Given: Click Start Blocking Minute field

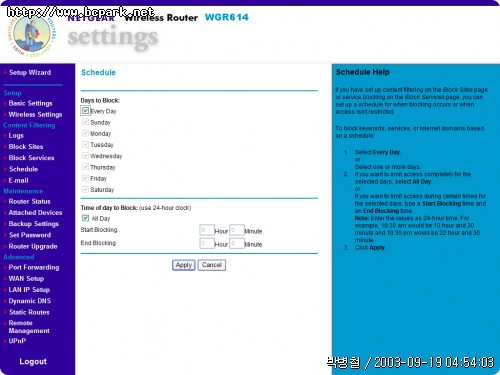Looking at the screenshot, I should click(237, 230).
